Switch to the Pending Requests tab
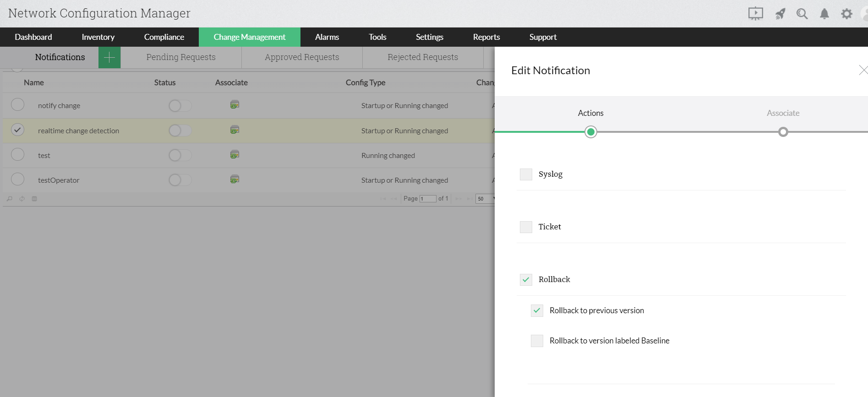Screen dimensions: 868x397 (181, 57)
